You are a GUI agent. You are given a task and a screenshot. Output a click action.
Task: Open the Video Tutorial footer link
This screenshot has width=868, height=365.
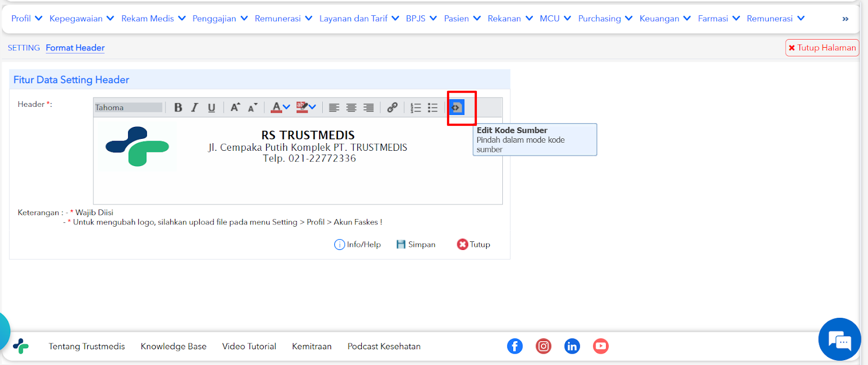click(249, 347)
